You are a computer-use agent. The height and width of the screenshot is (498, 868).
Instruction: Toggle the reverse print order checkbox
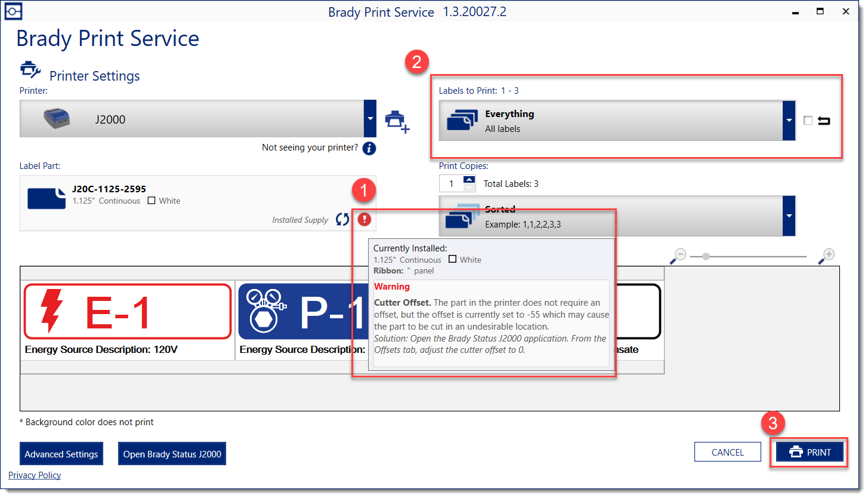click(x=808, y=121)
